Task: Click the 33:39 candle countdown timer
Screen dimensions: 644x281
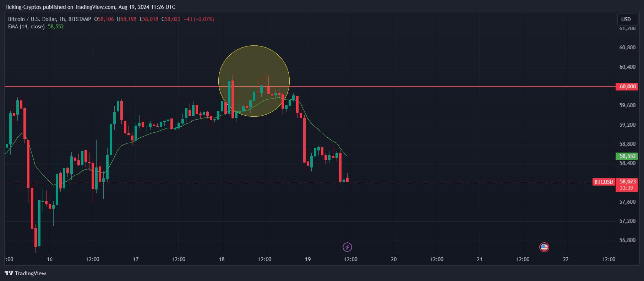Action: tap(627, 188)
